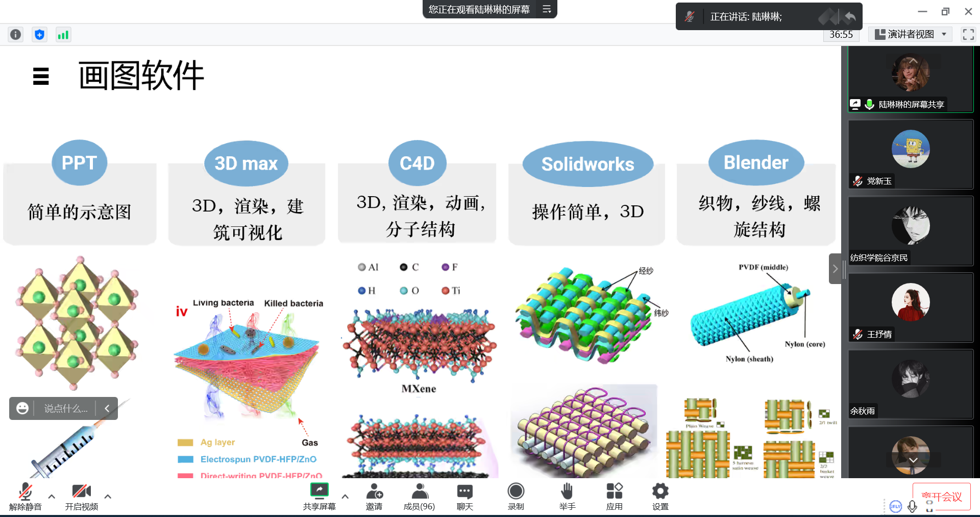Image resolution: width=980 pixels, height=517 pixels.
Task: Open the green network status icon
Action: (63, 35)
